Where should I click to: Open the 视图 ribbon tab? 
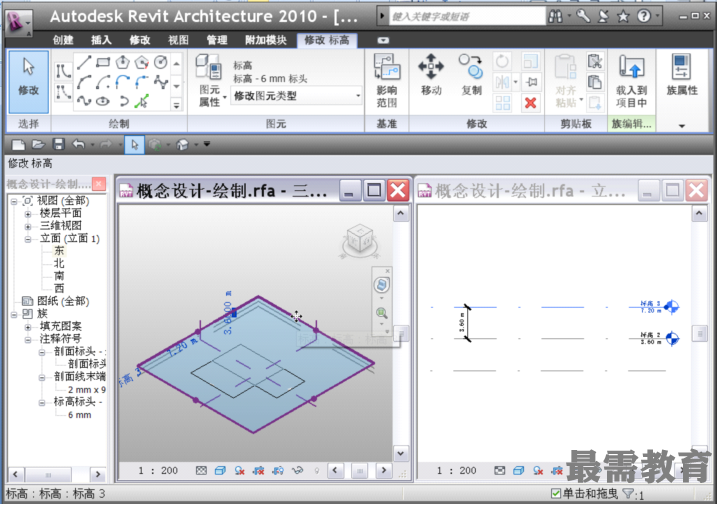(x=178, y=40)
